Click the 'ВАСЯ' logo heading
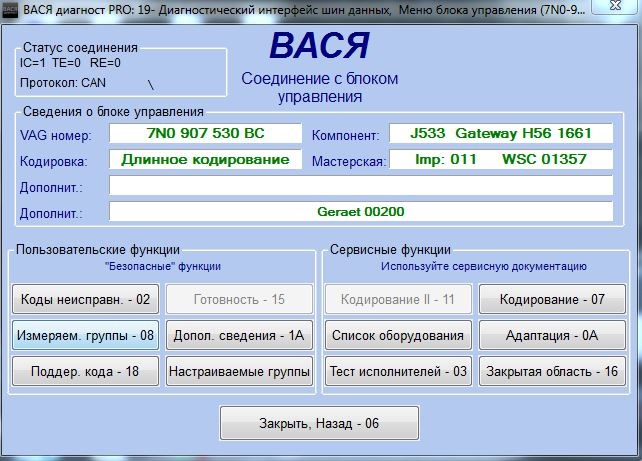The height and width of the screenshot is (461, 642). 319,45
